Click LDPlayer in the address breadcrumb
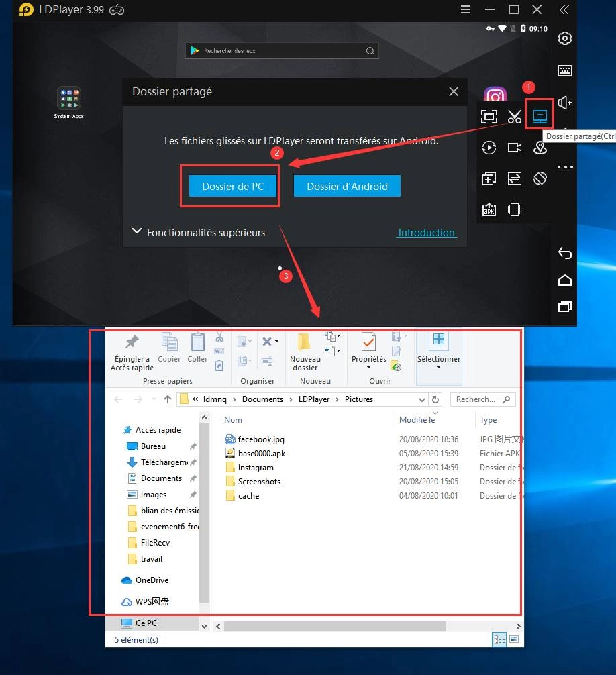The width and height of the screenshot is (616, 675). point(314,399)
